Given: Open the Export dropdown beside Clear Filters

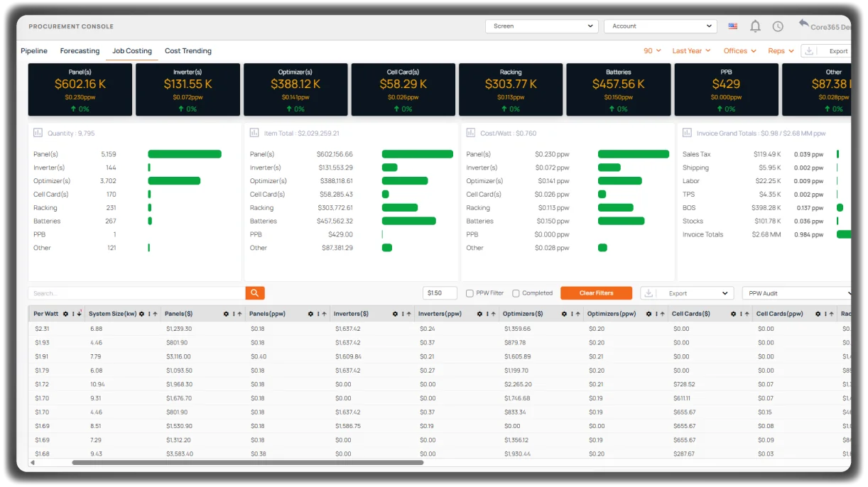Looking at the screenshot, I should [x=687, y=293].
